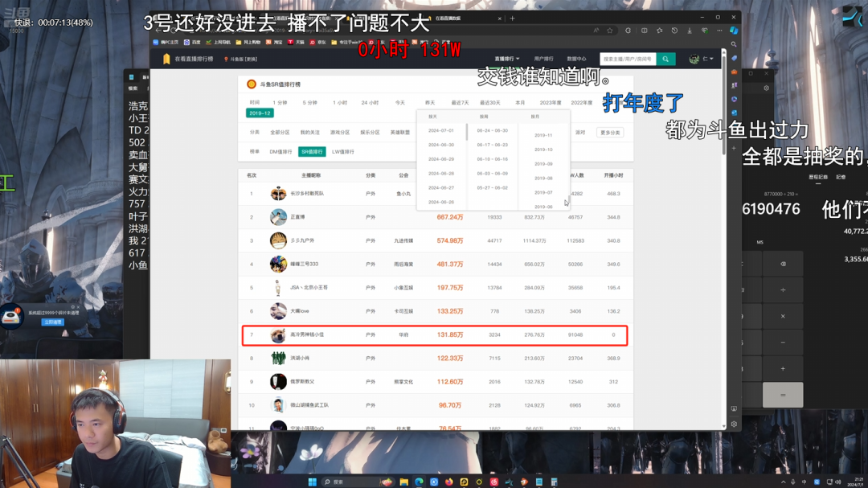The height and width of the screenshot is (488, 868).
Task: Select the 5 分钟 time filter
Action: 310,102
